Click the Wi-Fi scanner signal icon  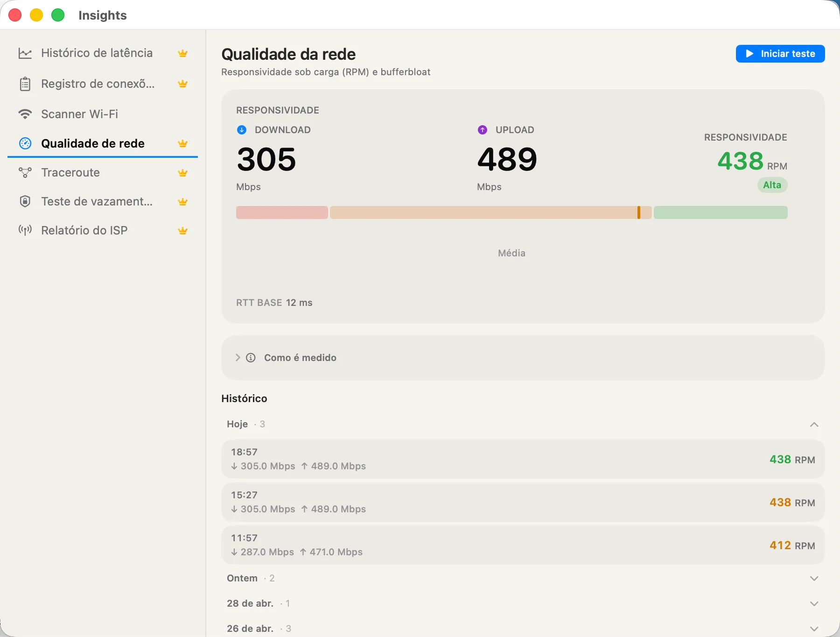(25, 114)
